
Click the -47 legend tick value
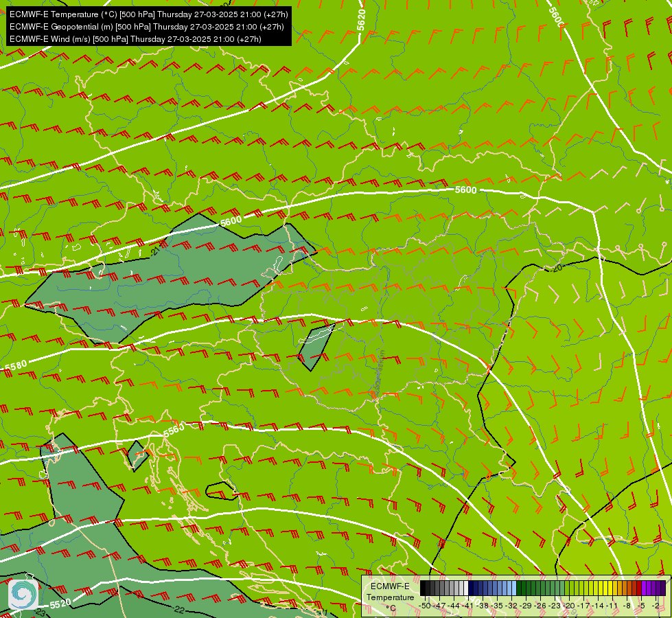[439, 606]
